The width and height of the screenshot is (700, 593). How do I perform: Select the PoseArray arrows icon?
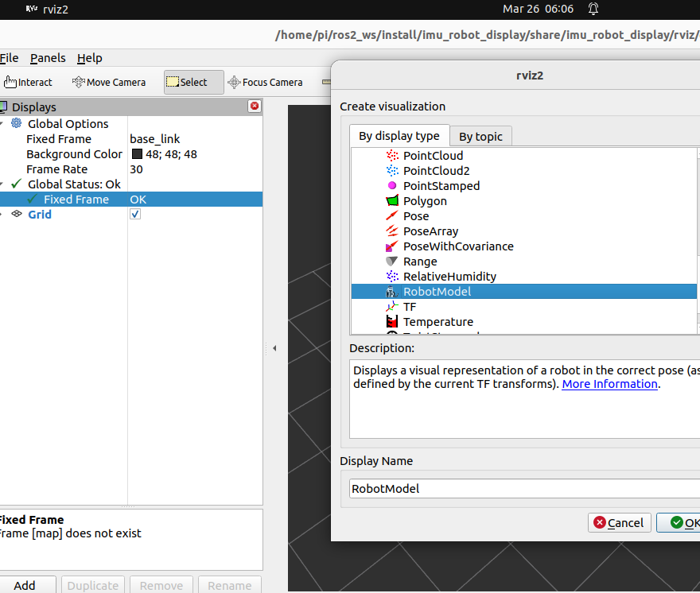click(x=392, y=231)
